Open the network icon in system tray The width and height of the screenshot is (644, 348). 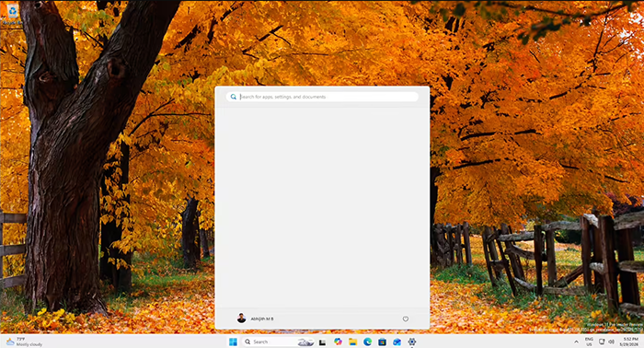pos(602,342)
